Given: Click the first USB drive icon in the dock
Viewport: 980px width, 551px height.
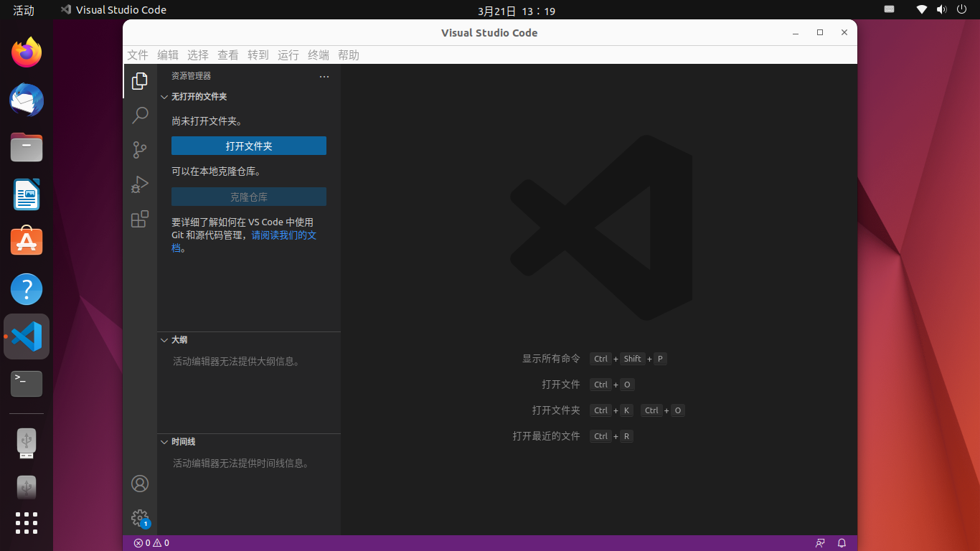Looking at the screenshot, I should (27, 443).
